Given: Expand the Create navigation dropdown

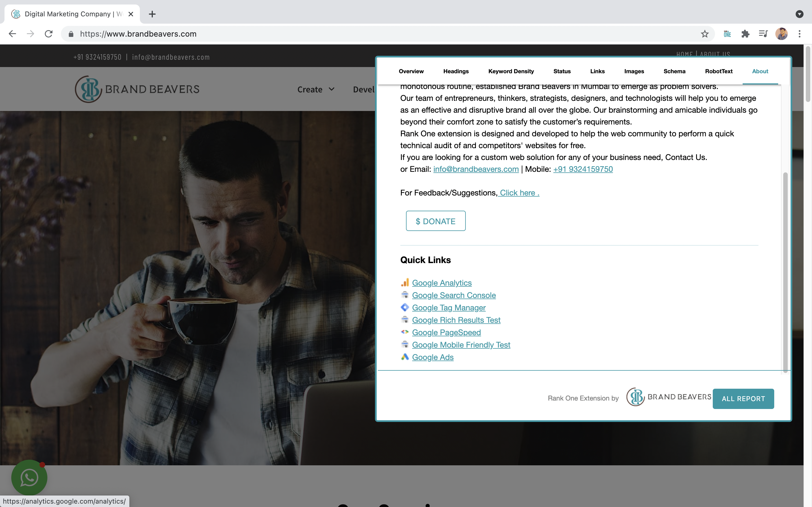Looking at the screenshot, I should [x=315, y=89].
